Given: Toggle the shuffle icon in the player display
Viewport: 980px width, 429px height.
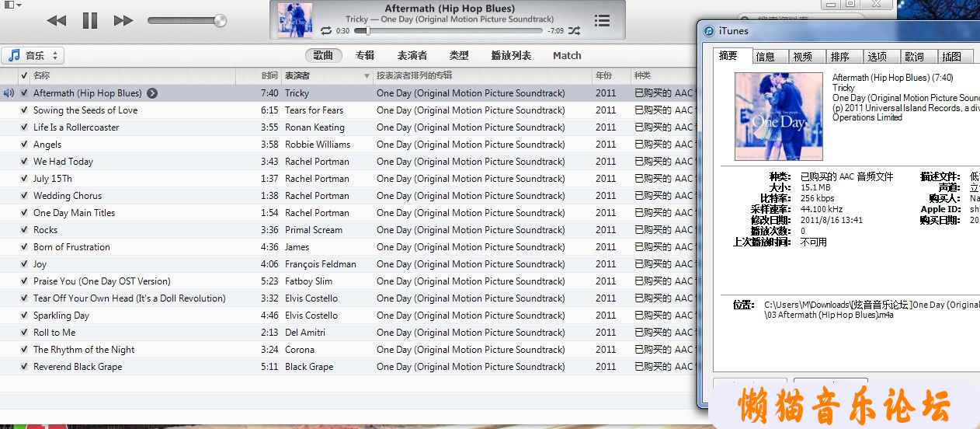Looking at the screenshot, I should [x=574, y=31].
